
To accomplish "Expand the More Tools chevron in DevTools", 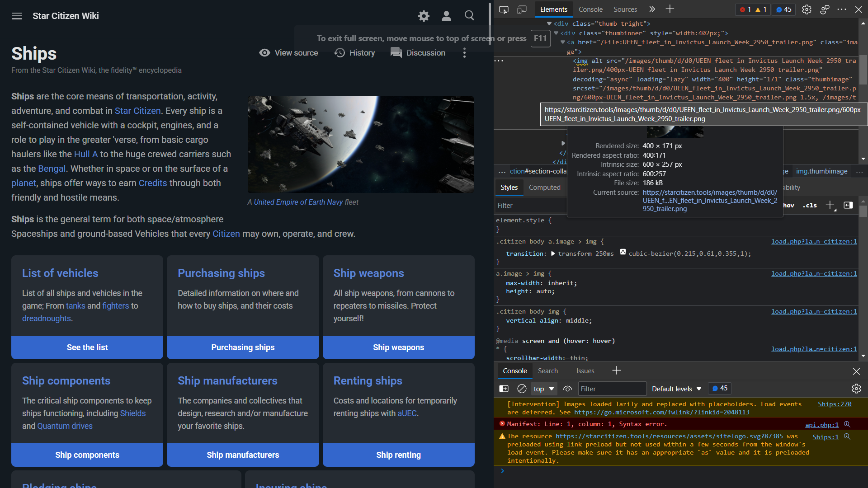I will point(652,9).
